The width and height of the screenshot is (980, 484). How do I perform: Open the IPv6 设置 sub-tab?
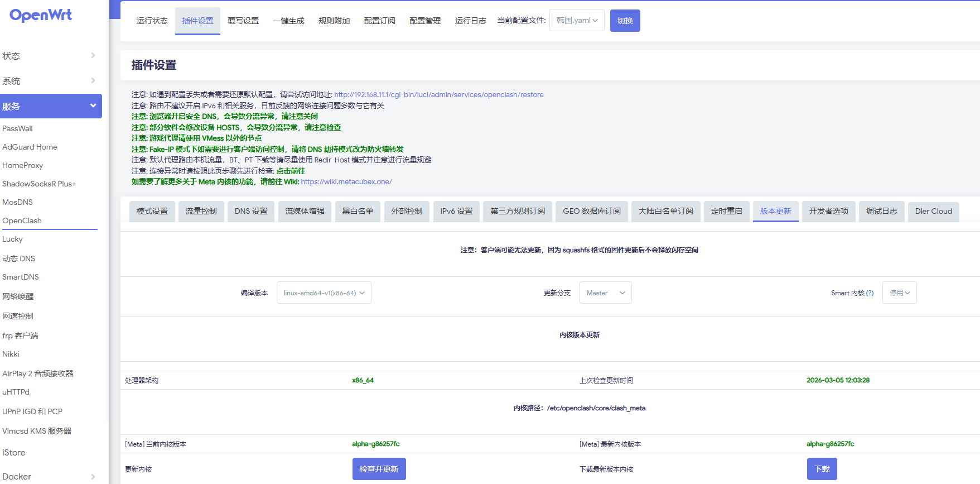click(x=456, y=212)
